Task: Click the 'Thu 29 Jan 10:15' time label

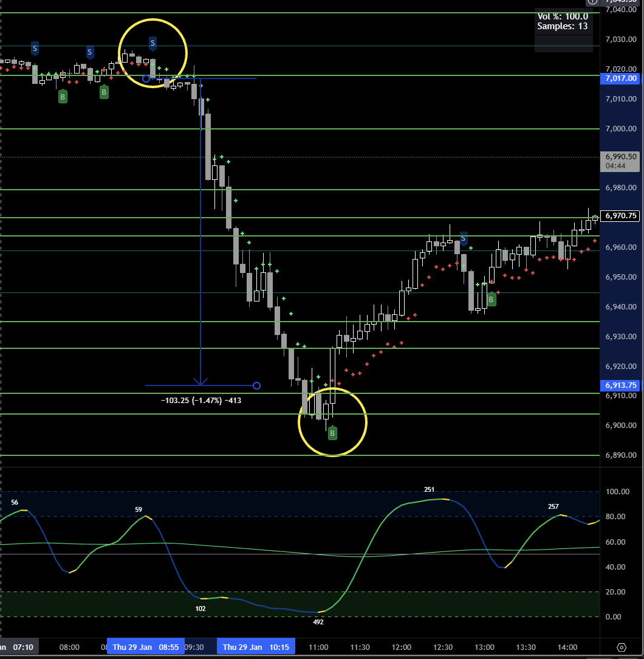Action: [256, 647]
